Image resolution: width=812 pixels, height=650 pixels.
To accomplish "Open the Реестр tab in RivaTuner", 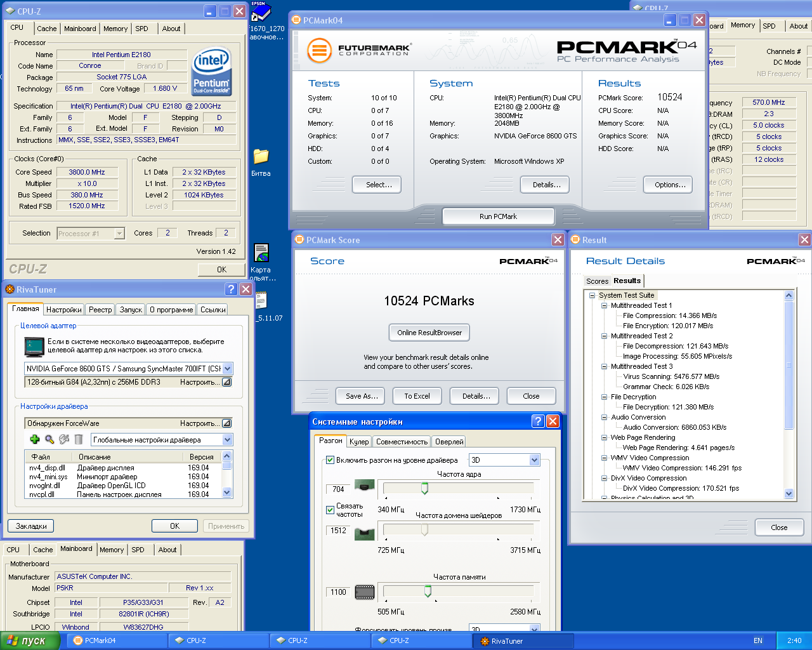I will tap(100, 310).
